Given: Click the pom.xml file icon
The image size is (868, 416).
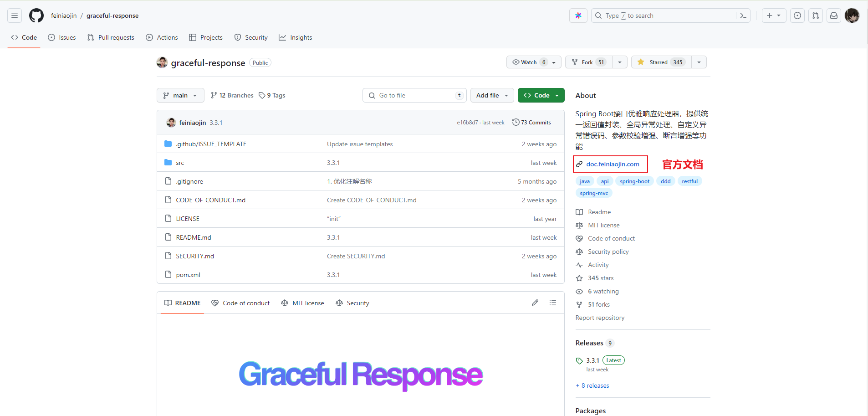Looking at the screenshot, I should (168, 274).
